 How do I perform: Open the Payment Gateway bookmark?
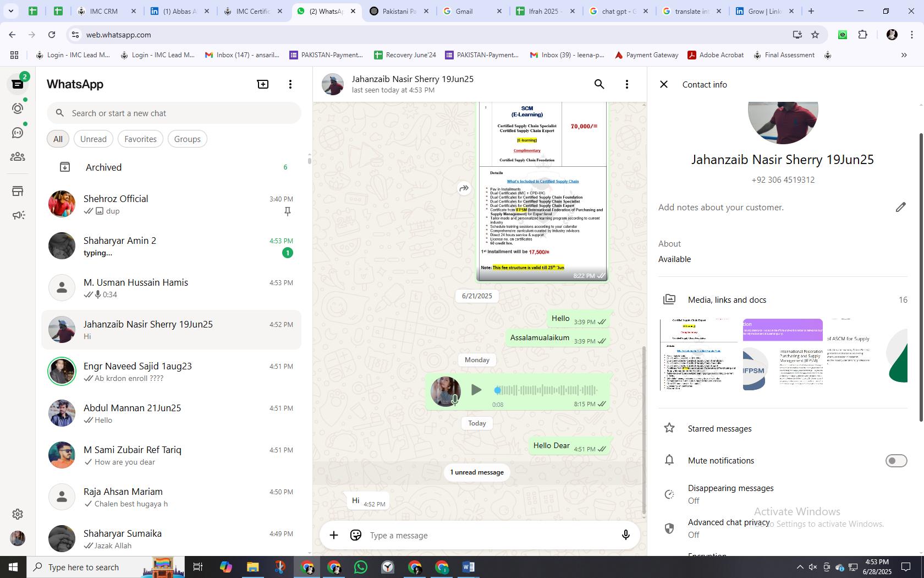pos(647,55)
